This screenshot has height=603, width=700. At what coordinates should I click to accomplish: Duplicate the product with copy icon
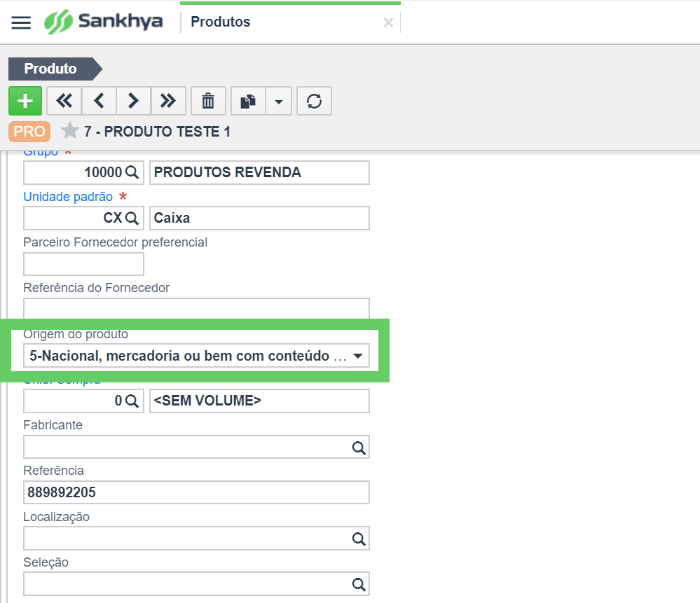(x=248, y=102)
